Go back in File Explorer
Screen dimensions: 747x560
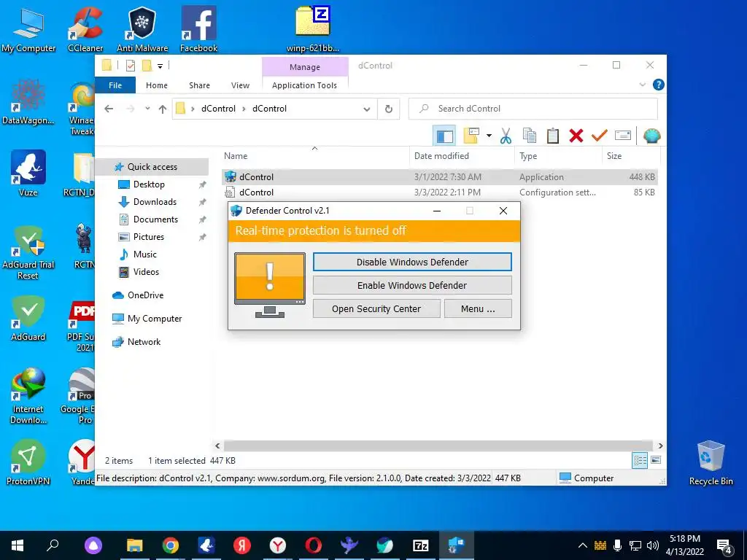(x=109, y=109)
